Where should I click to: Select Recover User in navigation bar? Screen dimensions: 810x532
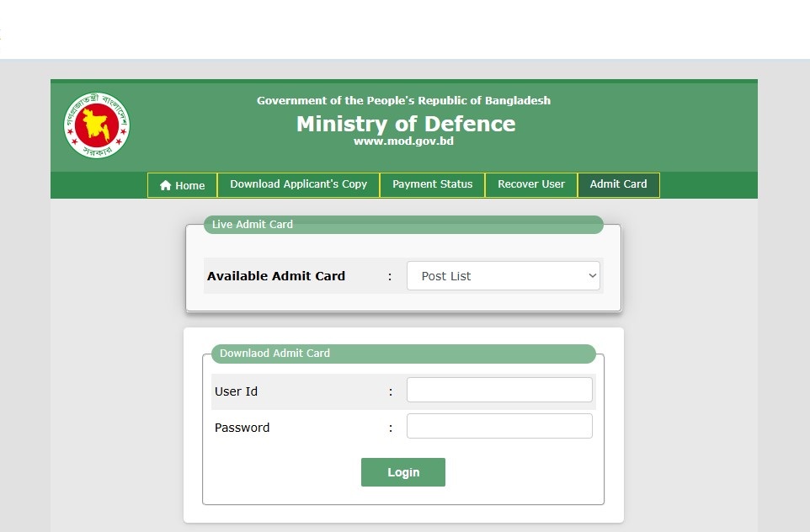click(530, 184)
